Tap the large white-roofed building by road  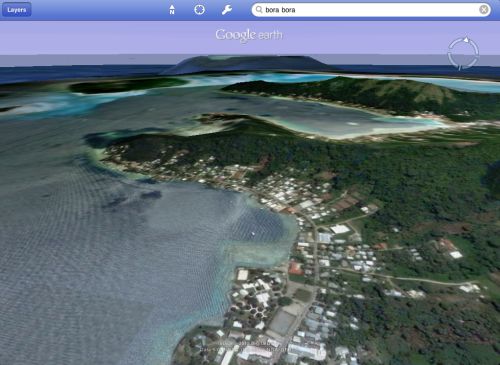click(x=340, y=229)
